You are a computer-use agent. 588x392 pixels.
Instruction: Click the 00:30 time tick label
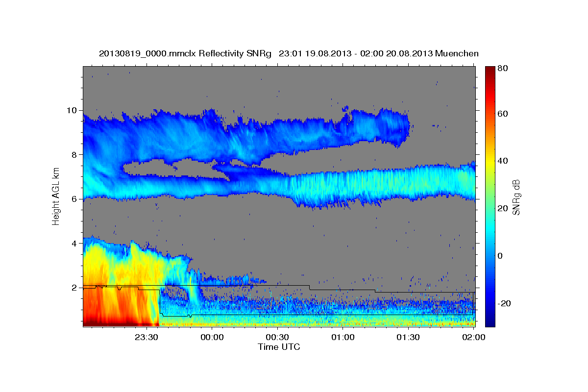[277, 337]
